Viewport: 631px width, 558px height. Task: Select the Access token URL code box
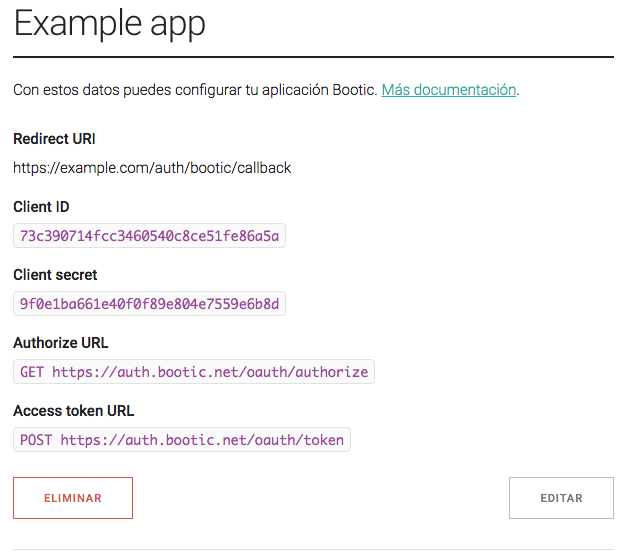coord(182,440)
